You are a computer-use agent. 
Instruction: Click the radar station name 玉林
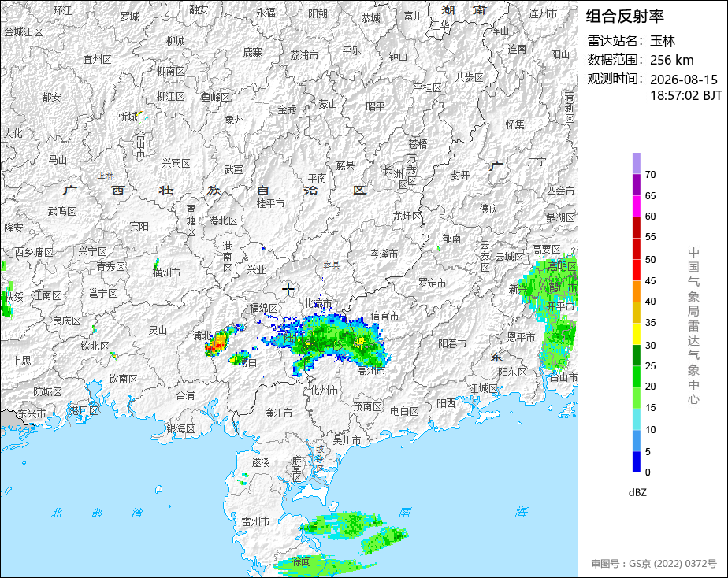point(662,41)
